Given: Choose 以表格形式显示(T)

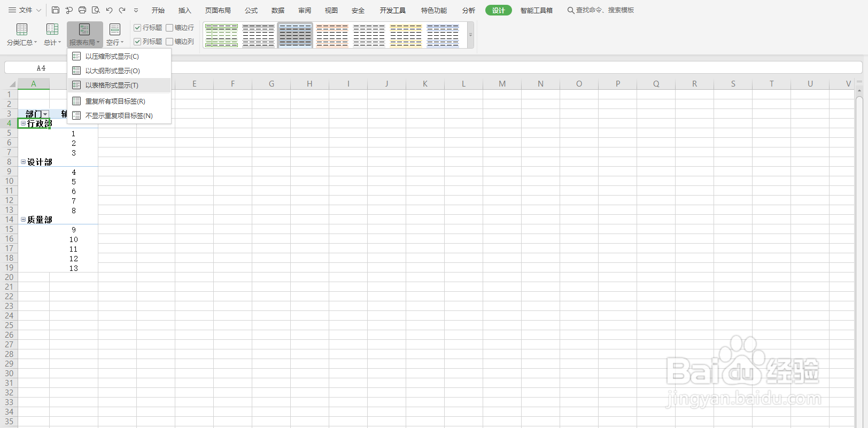Looking at the screenshot, I should [119, 85].
